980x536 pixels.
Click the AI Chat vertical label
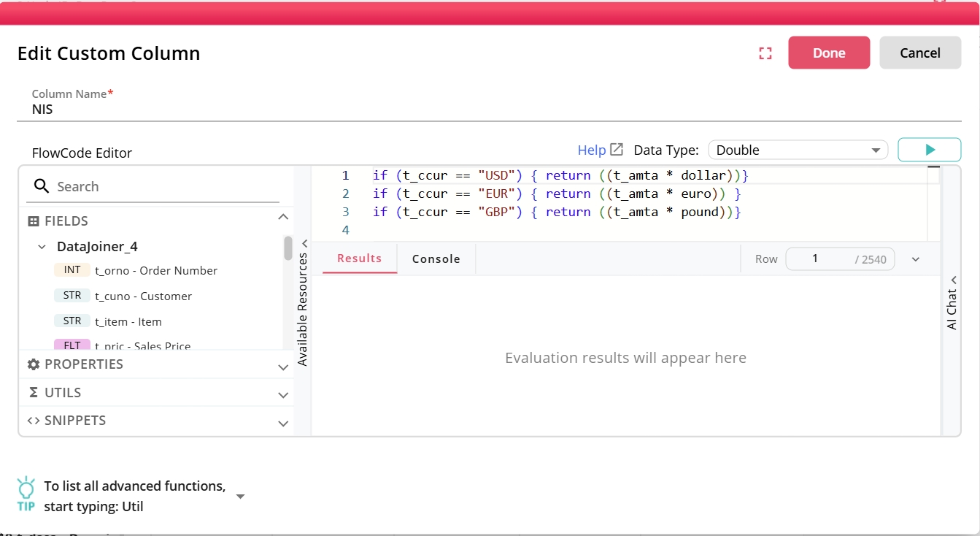click(952, 310)
